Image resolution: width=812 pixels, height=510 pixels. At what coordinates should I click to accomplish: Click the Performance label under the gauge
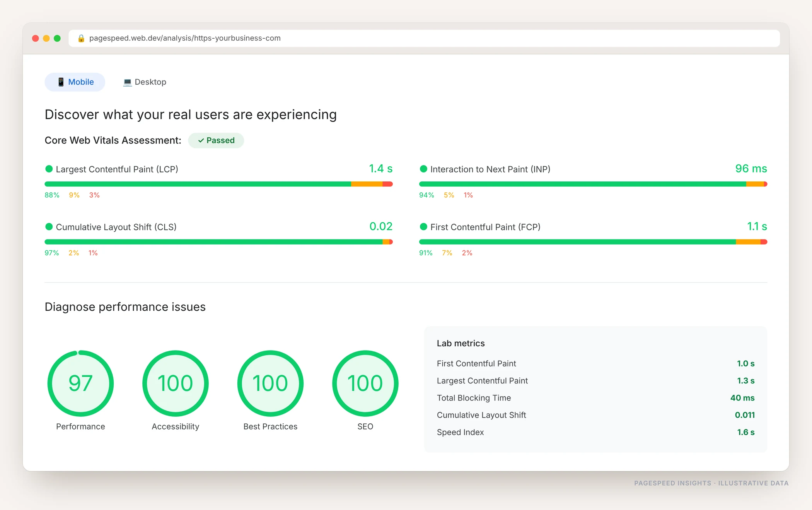click(80, 426)
